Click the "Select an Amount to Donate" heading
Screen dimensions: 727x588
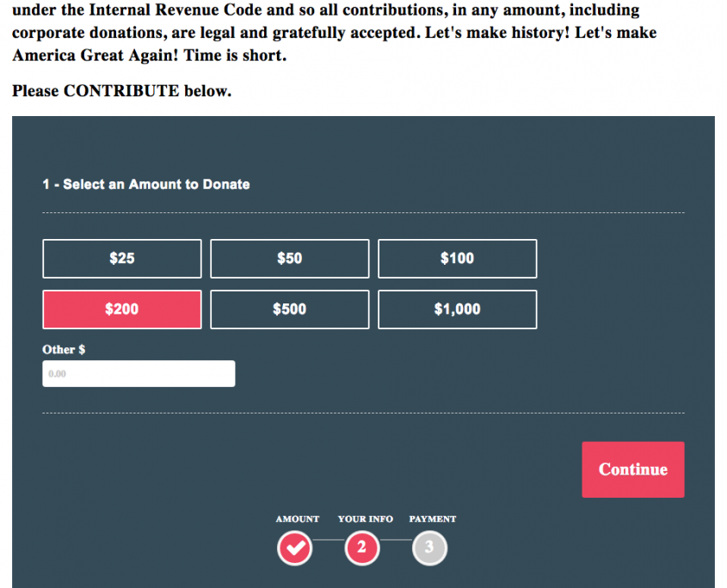click(146, 184)
